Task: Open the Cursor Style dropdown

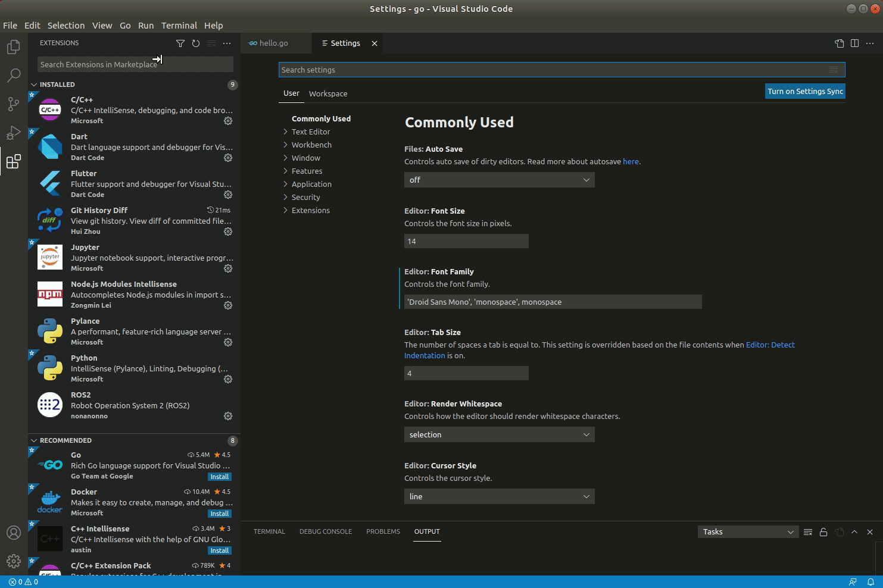Action: coord(499,496)
